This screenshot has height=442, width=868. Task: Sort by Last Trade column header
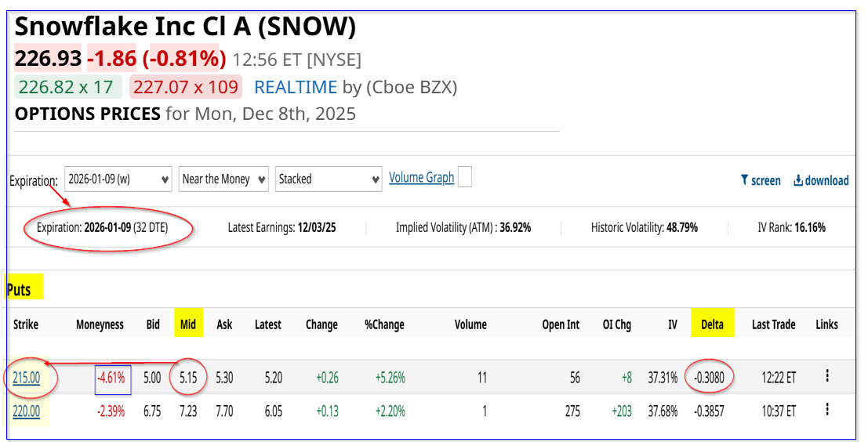(773, 324)
